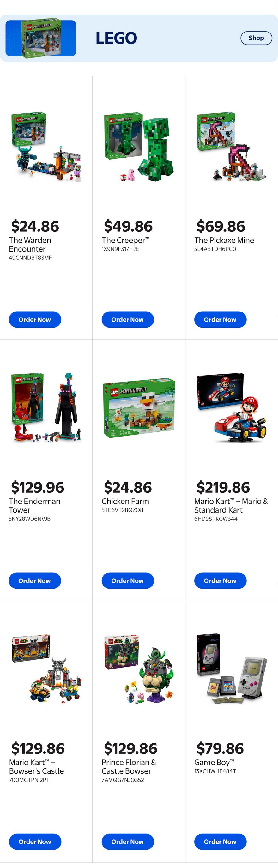View the Bowser's Castle product image
The image size is (278, 868).
point(46,669)
